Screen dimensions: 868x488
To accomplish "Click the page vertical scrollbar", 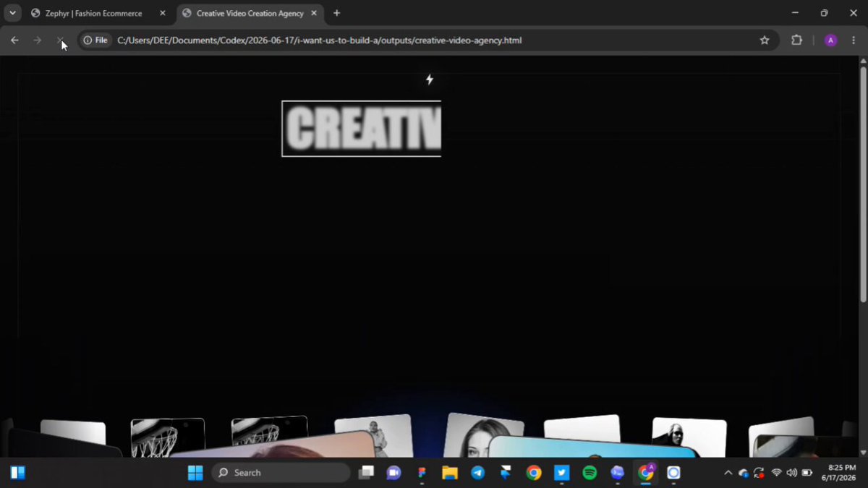I will coord(863,184).
